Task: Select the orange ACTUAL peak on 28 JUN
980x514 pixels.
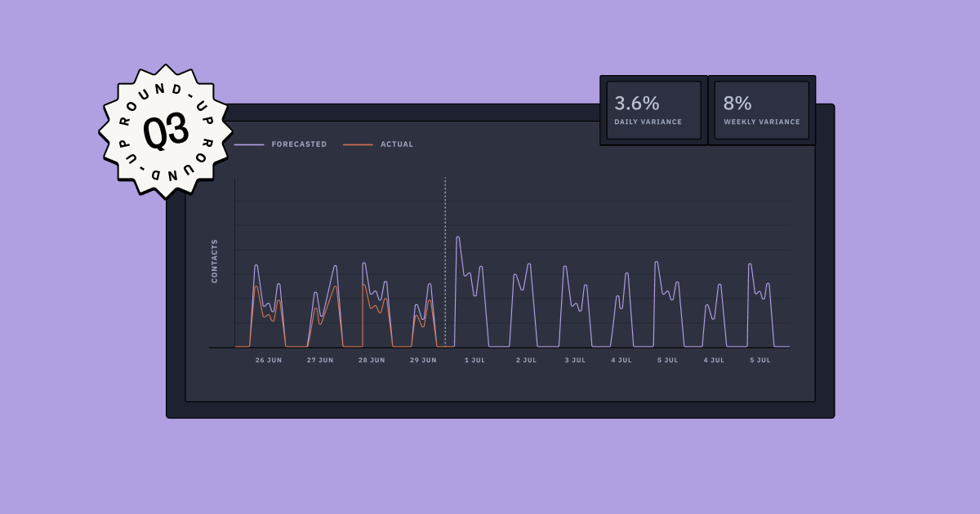Action: pyautogui.click(x=363, y=286)
